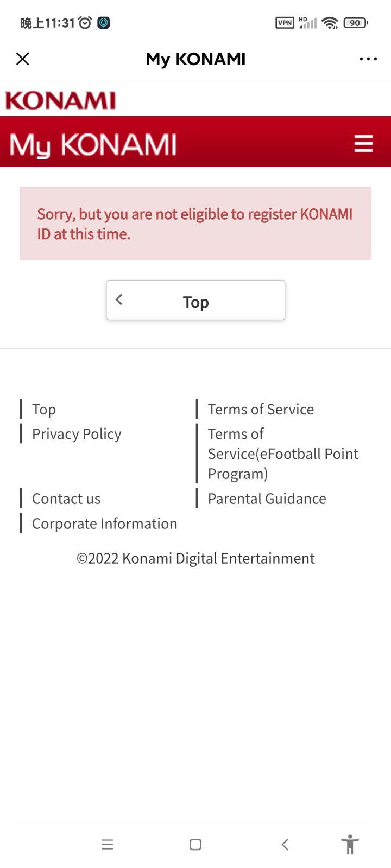Tap the accessibility figure icon
The height and width of the screenshot is (868, 391).
(x=350, y=844)
